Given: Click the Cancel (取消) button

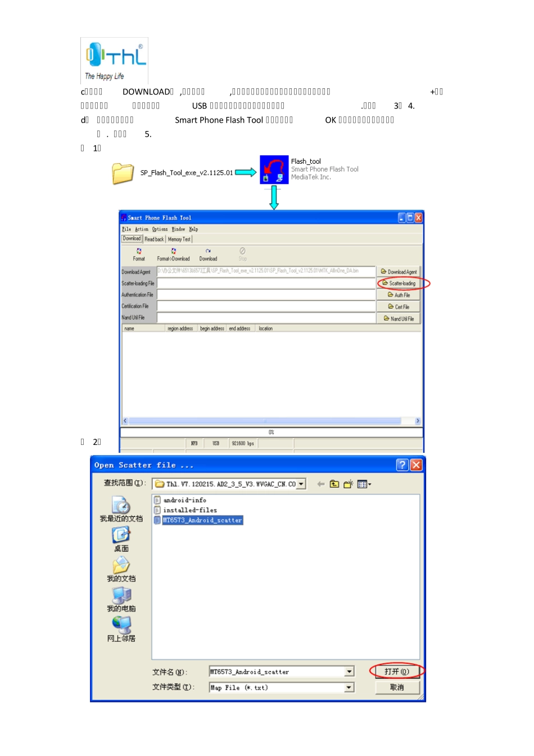Looking at the screenshot, I should coord(397,687).
